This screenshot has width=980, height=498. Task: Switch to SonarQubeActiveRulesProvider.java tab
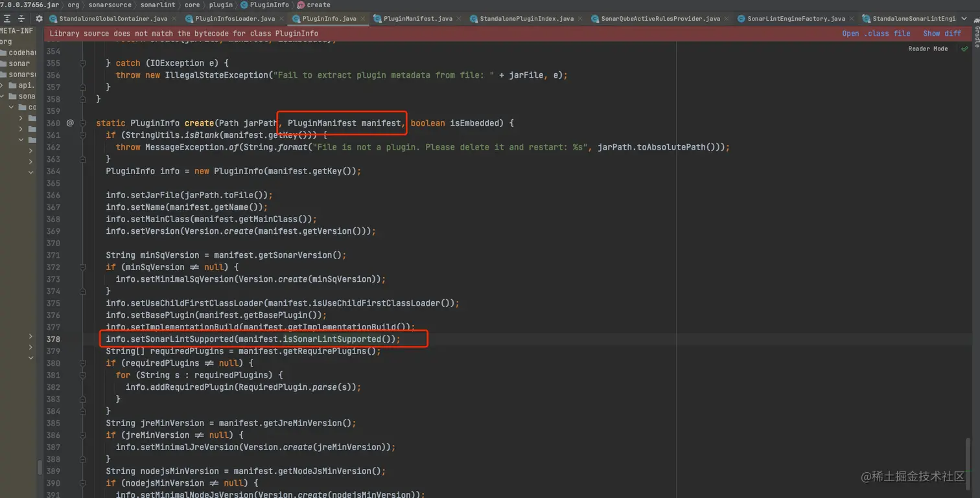(660, 19)
